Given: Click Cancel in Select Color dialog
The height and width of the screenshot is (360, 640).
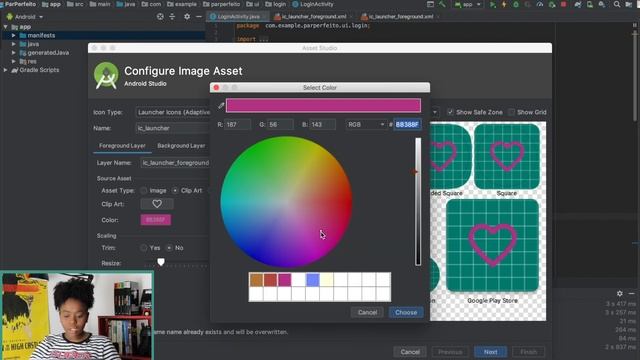Looking at the screenshot, I should [x=367, y=312].
